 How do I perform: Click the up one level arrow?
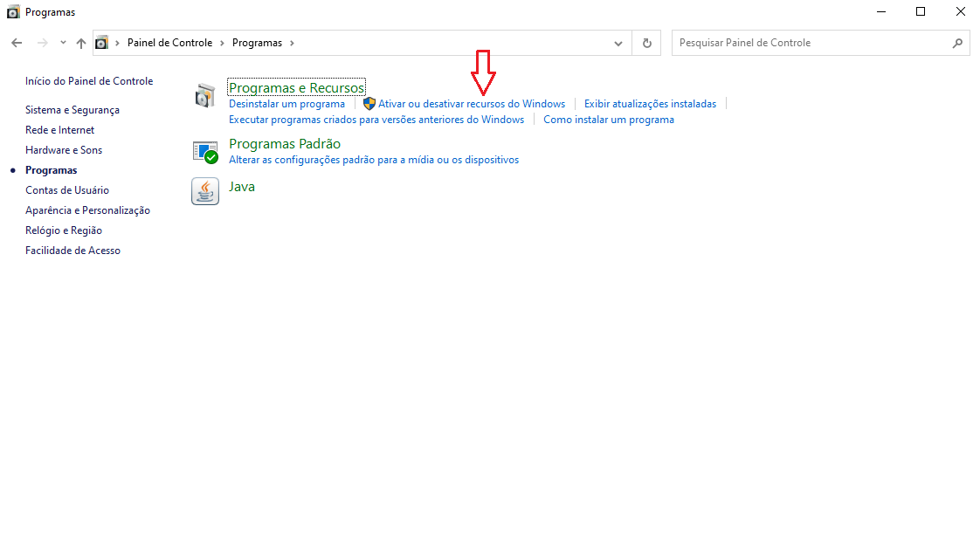[81, 43]
